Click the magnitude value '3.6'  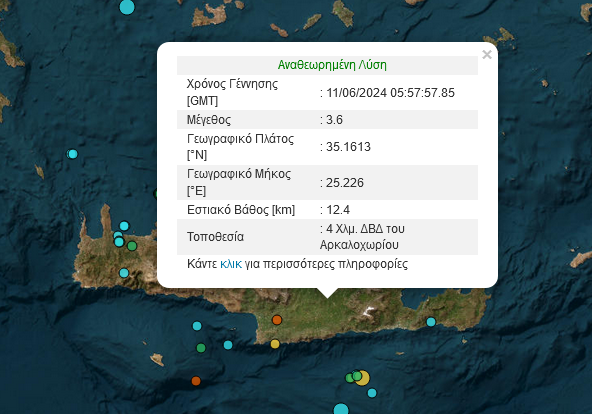coord(334,120)
